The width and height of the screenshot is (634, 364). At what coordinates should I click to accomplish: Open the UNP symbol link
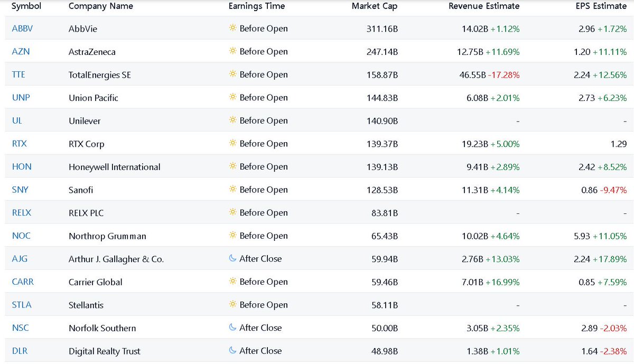pyautogui.click(x=21, y=98)
